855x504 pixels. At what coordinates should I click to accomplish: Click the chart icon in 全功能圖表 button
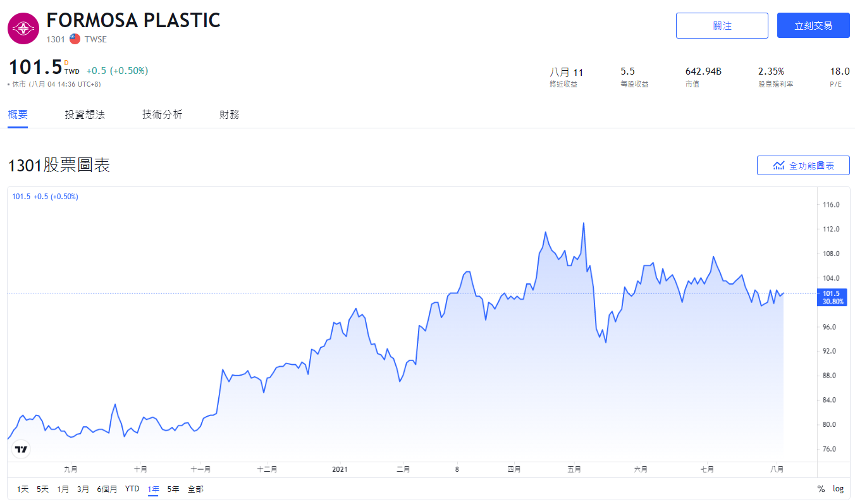pyautogui.click(x=778, y=166)
